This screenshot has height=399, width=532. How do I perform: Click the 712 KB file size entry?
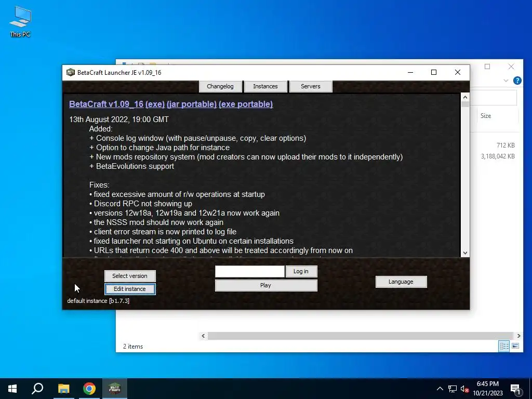pos(506,145)
